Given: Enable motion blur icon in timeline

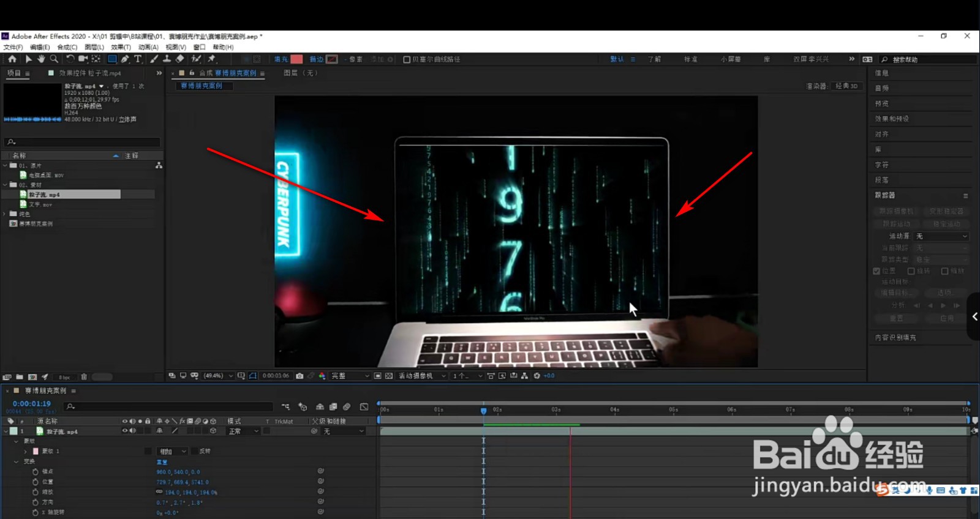Looking at the screenshot, I should (347, 406).
